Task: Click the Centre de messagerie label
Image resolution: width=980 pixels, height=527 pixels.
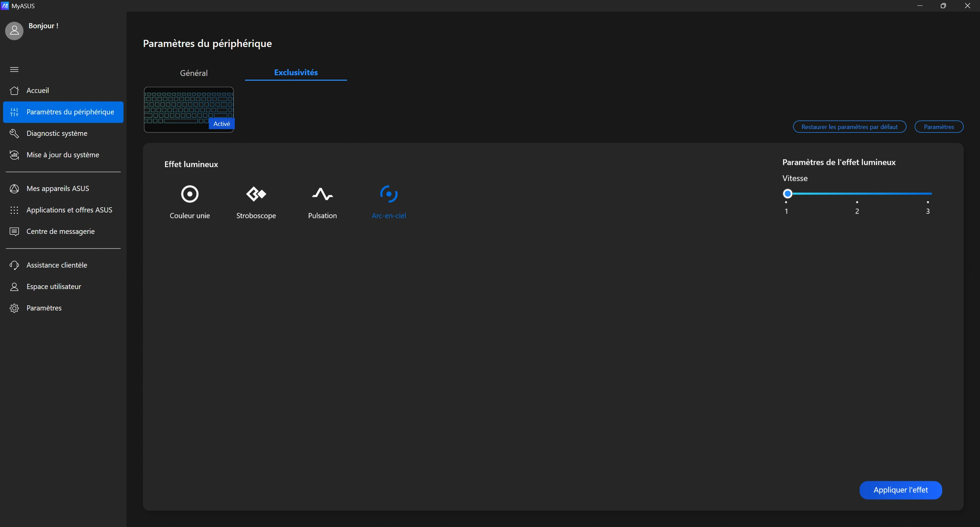Action: (61, 232)
